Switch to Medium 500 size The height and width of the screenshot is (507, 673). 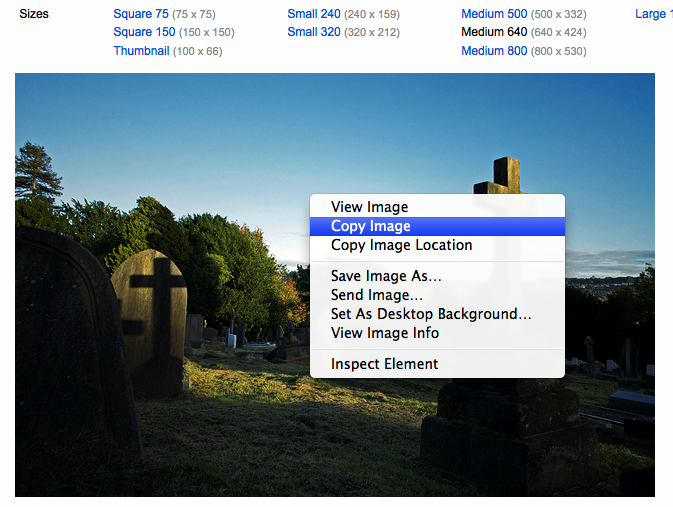coord(494,14)
